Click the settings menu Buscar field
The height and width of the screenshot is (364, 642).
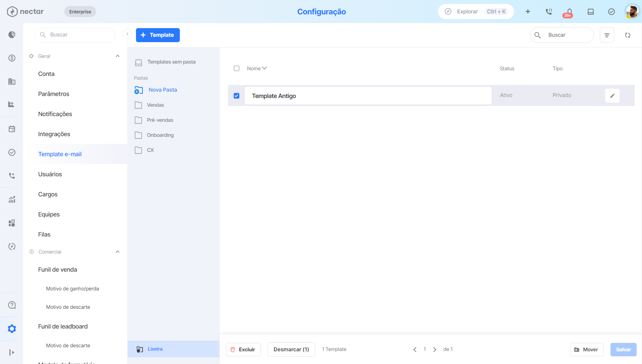[75, 35]
